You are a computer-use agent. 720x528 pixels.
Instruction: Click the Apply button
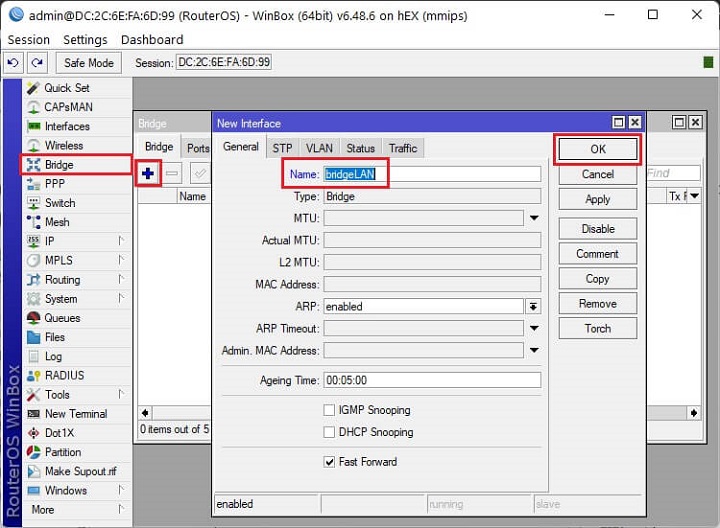coord(598,199)
